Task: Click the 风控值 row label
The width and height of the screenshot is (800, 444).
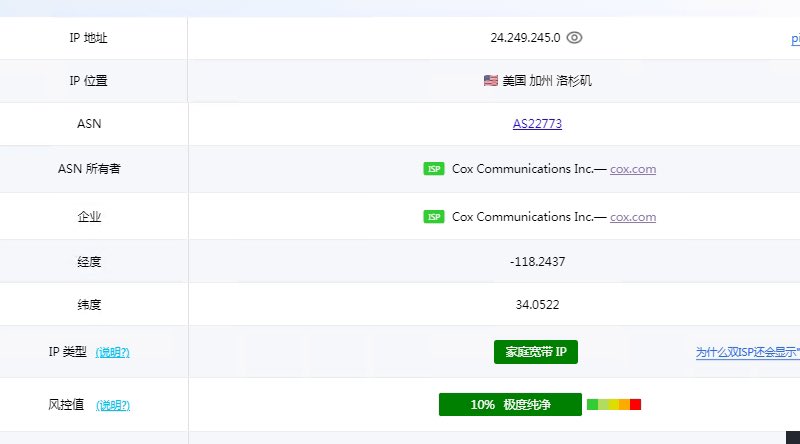Action: click(66, 405)
